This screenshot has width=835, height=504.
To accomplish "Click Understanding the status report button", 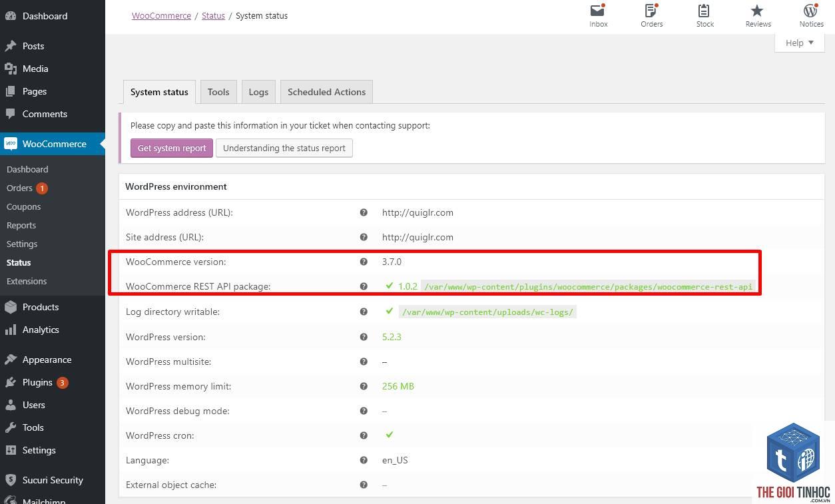I will pyautogui.click(x=284, y=148).
